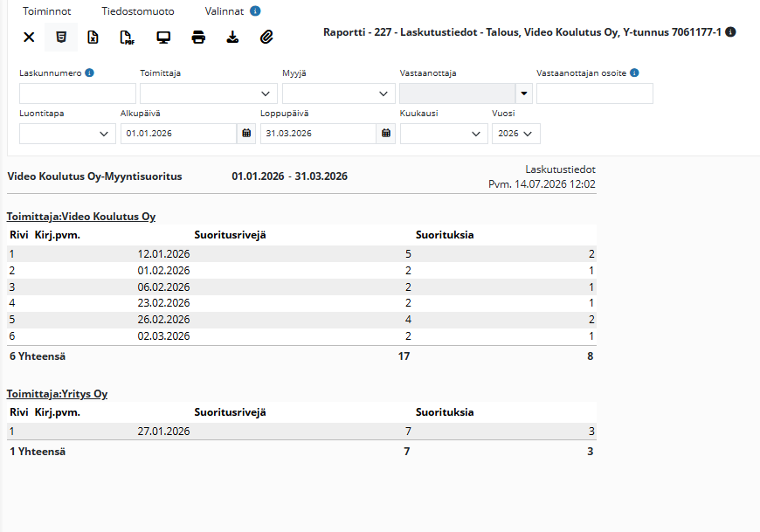760x532 pixels.
Task: Export report as Excel file icon
Action: [93, 37]
